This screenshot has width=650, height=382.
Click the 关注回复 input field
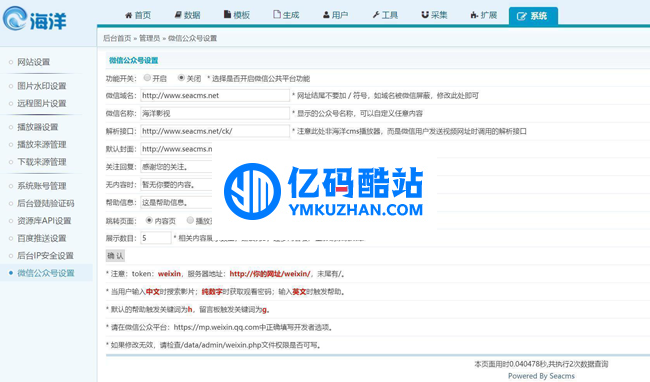[x=176, y=167]
